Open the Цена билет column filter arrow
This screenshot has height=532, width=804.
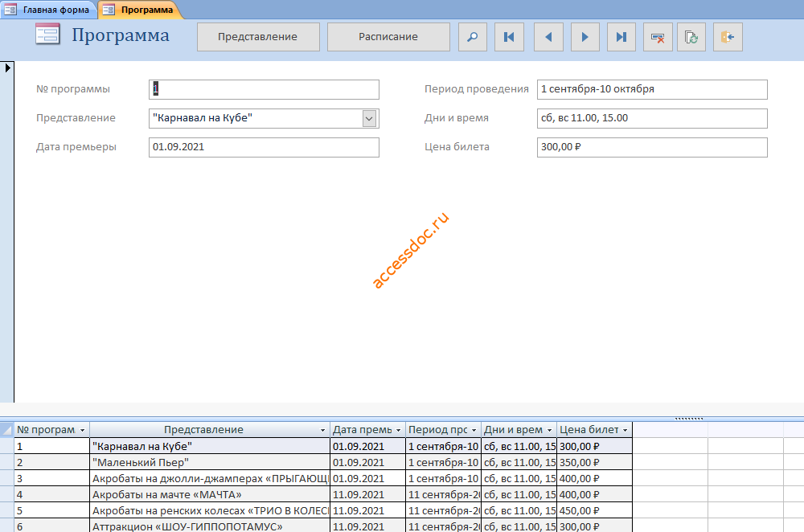coord(625,430)
